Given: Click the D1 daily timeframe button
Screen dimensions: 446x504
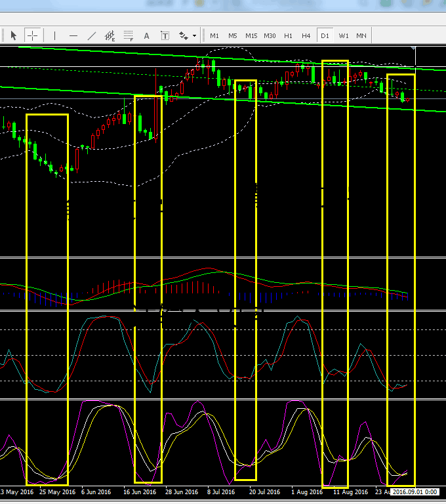Looking at the screenshot, I should [325, 35].
